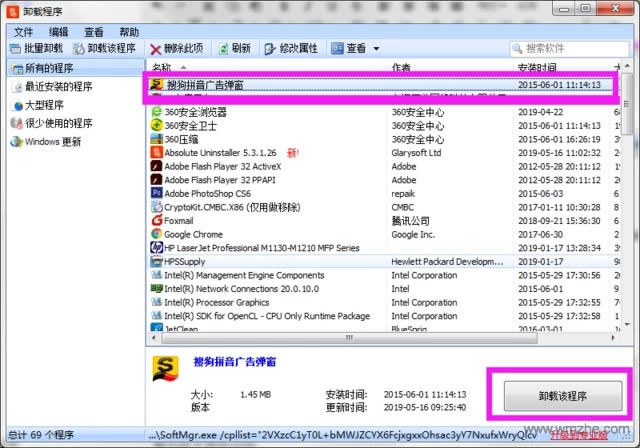Image resolution: width=640 pixels, height=448 pixels.
Task: Click the 总计 69 个程序 status text
Action: [x=41, y=435]
